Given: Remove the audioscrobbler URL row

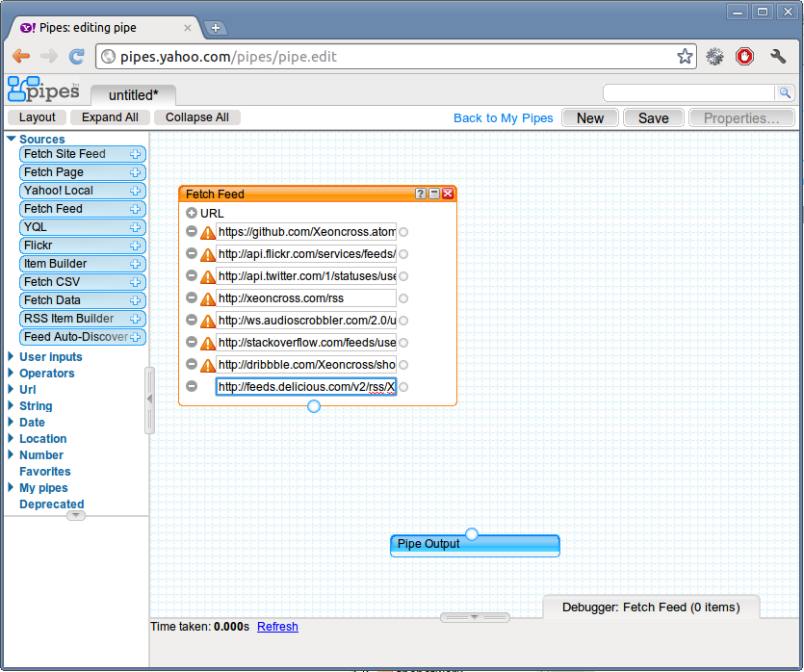Looking at the screenshot, I should [192, 320].
